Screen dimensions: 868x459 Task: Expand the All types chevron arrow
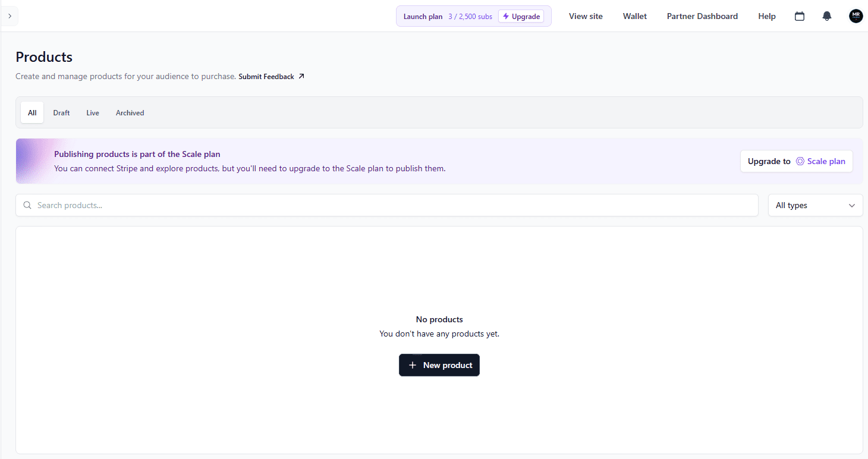tap(852, 206)
